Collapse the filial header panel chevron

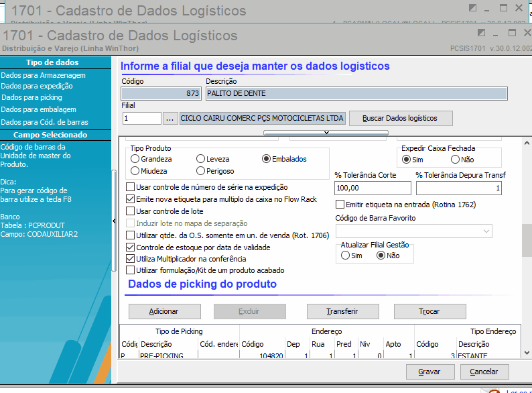tap(326, 133)
